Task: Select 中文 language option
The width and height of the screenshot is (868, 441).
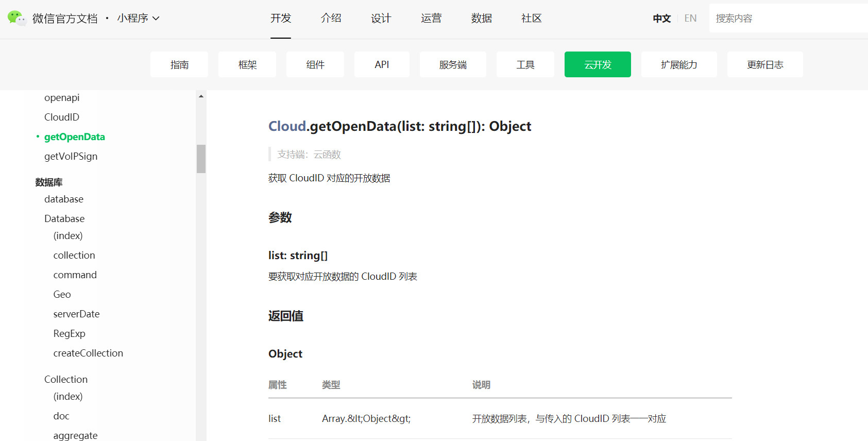Action: click(x=662, y=19)
